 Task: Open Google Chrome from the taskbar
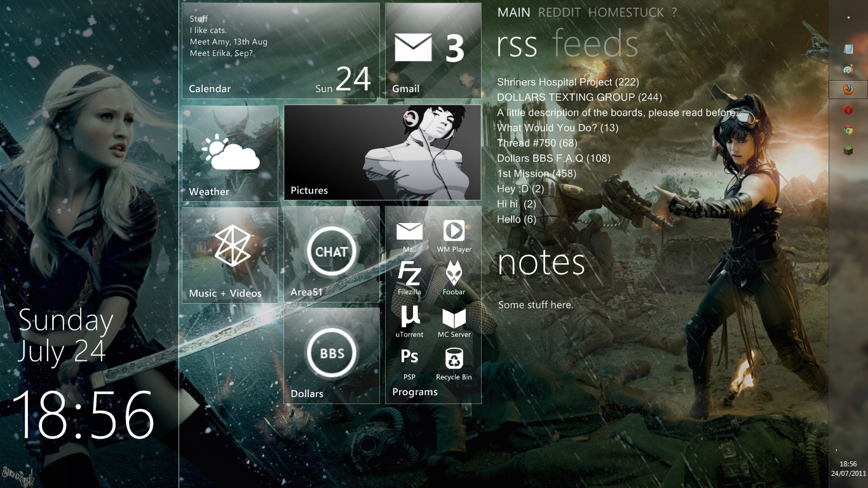point(848,130)
